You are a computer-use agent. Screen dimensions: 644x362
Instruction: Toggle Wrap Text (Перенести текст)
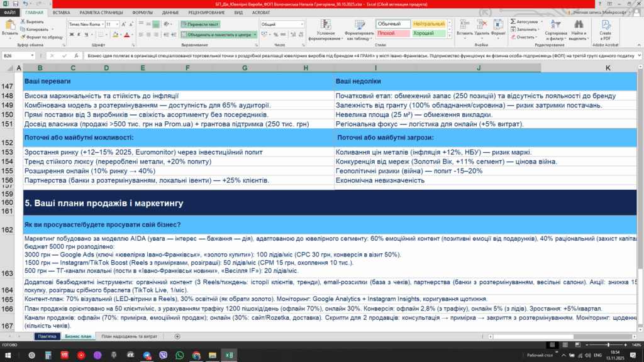[200, 25]
